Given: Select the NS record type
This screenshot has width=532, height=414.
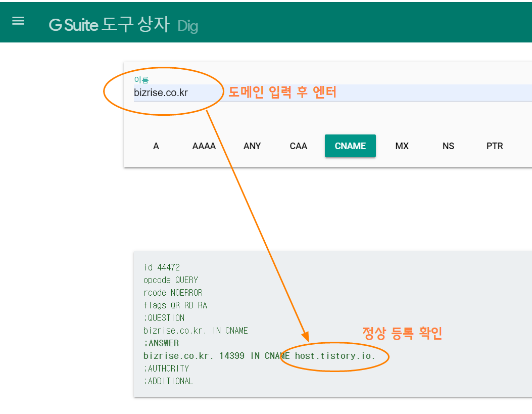Looking at the screenshot, I should (x=448, y=146).
